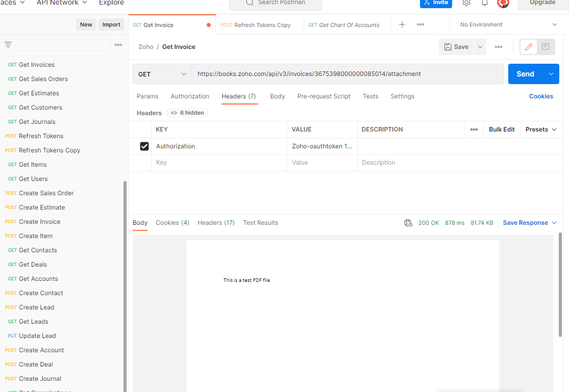
Task: Open the No Environment selector
Action: 508,24
